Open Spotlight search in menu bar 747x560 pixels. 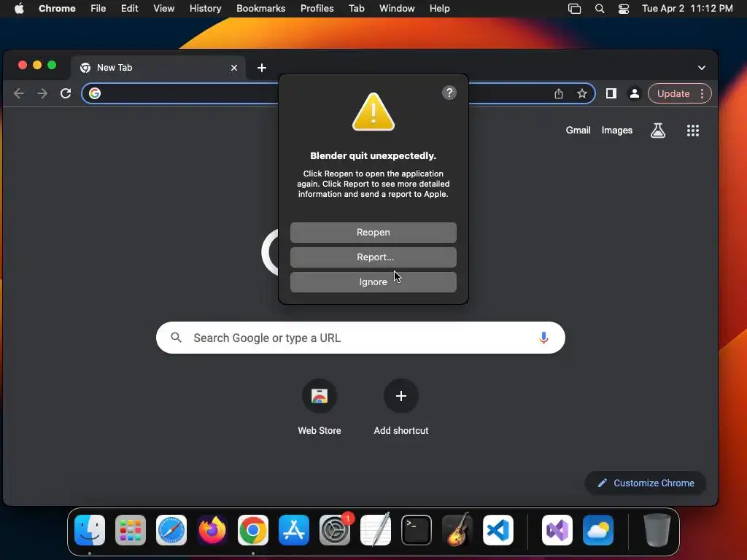600,8
